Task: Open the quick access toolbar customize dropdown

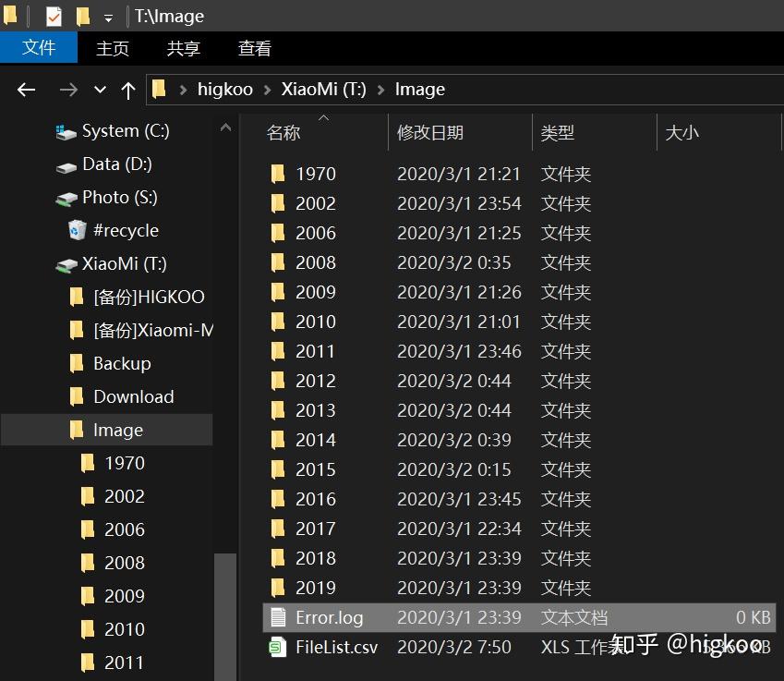Action: 106,15
